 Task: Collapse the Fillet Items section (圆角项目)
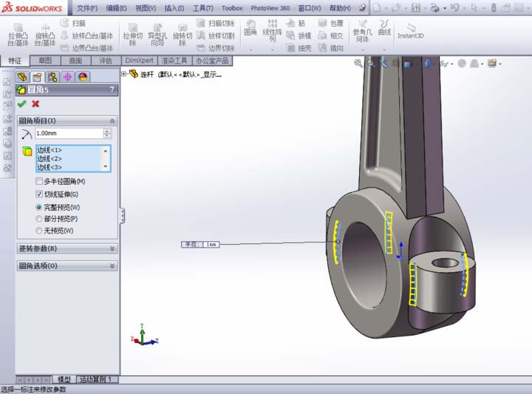112,120
